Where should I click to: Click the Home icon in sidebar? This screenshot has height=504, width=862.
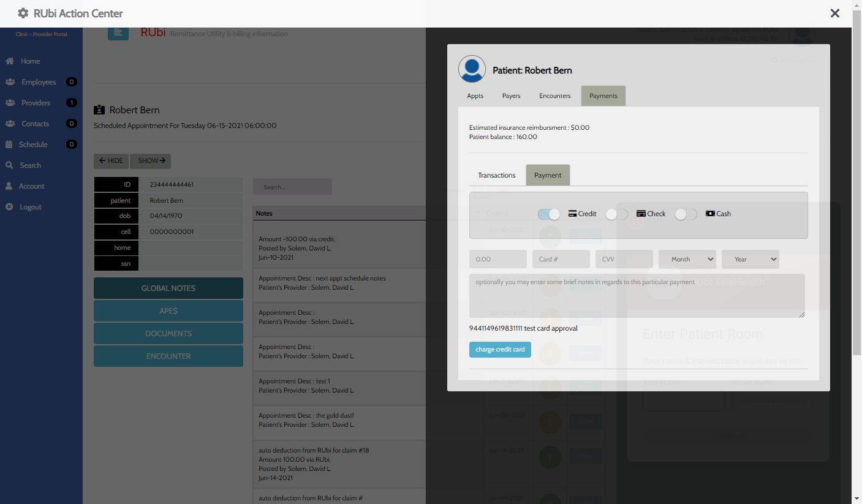[x=10, y=61]
